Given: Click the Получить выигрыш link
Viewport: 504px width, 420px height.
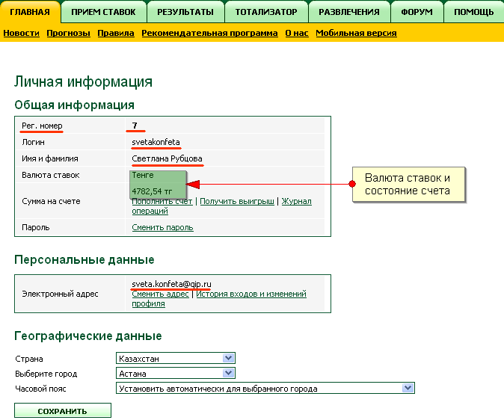Looking at the screenshot, I should click(236, 201).
